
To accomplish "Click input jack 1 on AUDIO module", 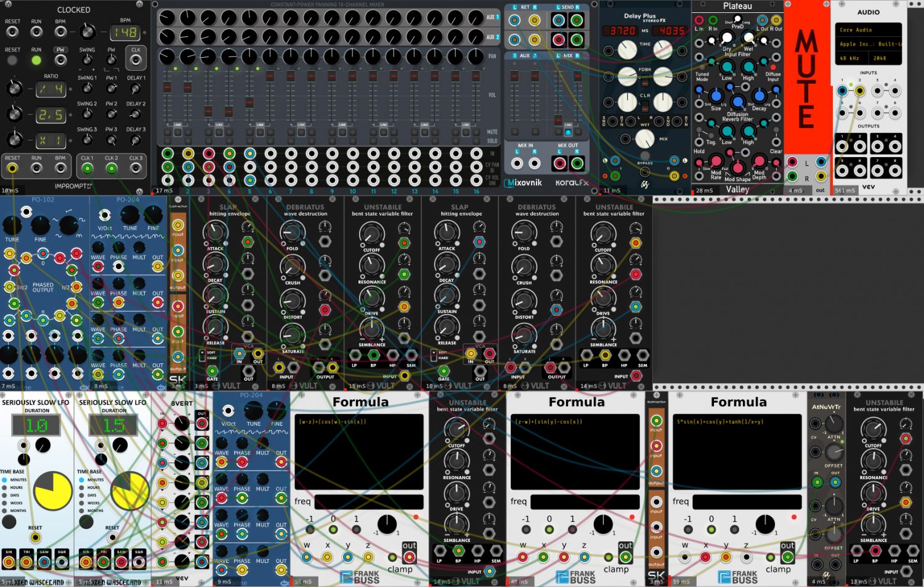I will point(842,91).
